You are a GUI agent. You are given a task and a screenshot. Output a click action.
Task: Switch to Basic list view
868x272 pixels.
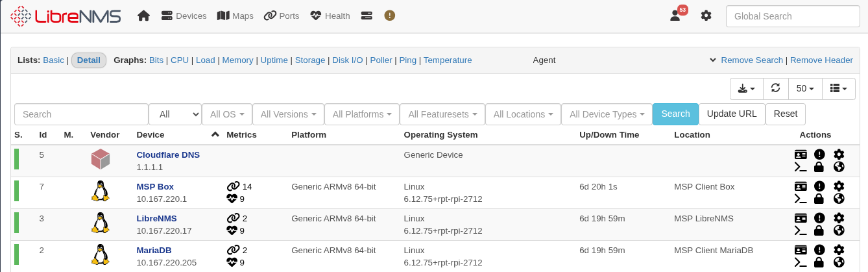[53, 60]
